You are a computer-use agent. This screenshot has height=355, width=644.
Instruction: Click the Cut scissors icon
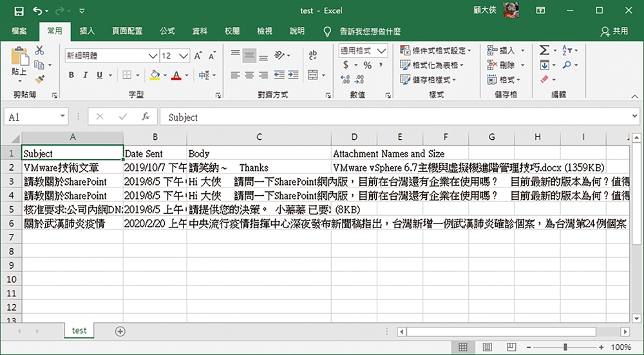(39, 50)
